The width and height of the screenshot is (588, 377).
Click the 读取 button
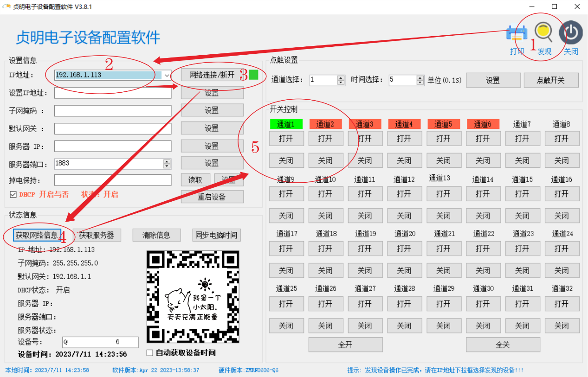[x=195, y=180]
